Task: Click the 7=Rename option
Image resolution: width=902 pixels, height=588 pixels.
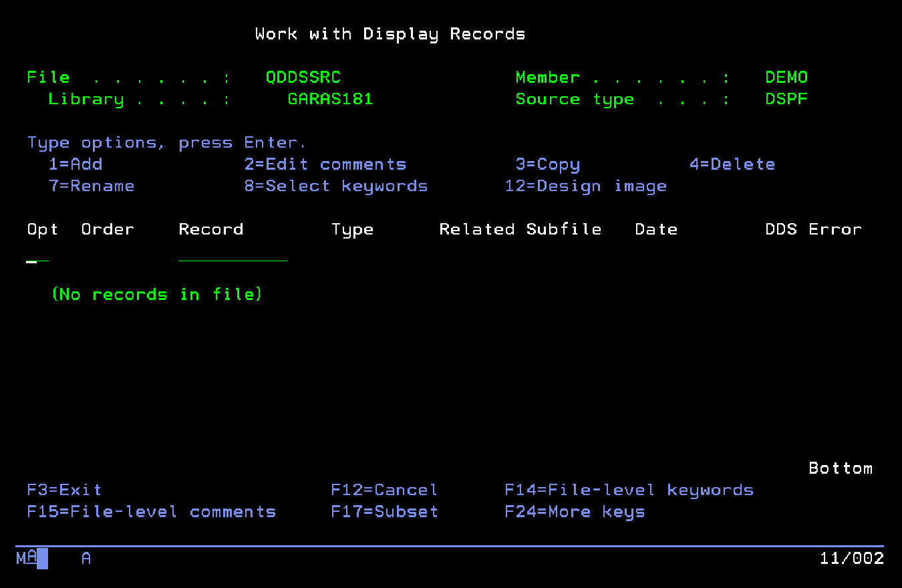Action: point(92,186)
